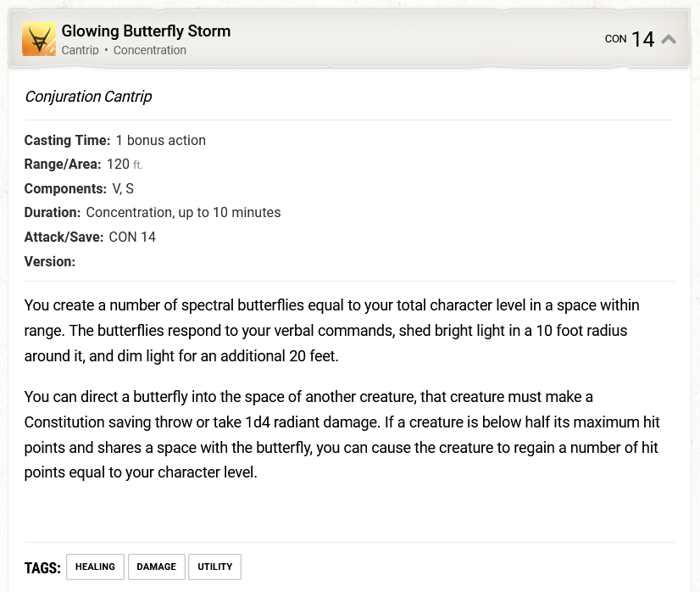Click the Conjuration Cantrip heading
700x592 pixels.
point(88,97)
